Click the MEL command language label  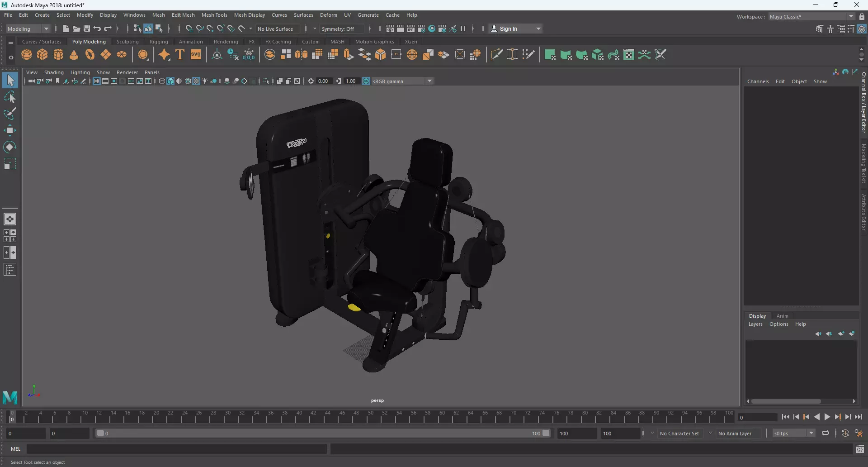point(16,449)
